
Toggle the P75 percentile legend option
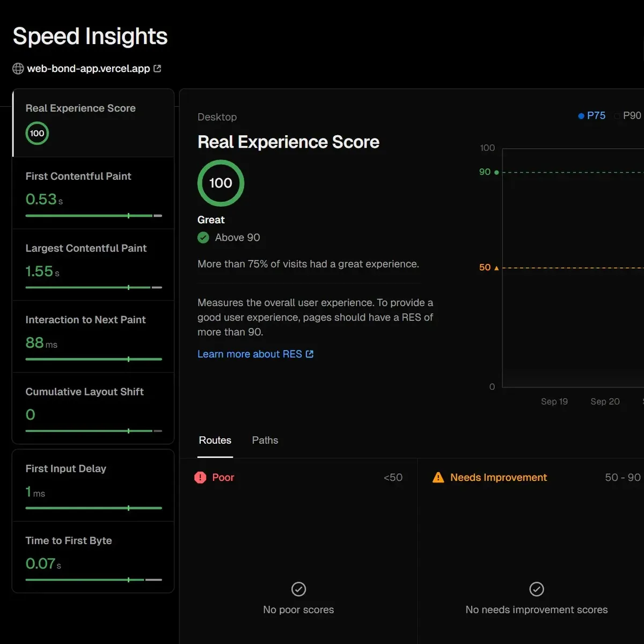click(591, 115)
